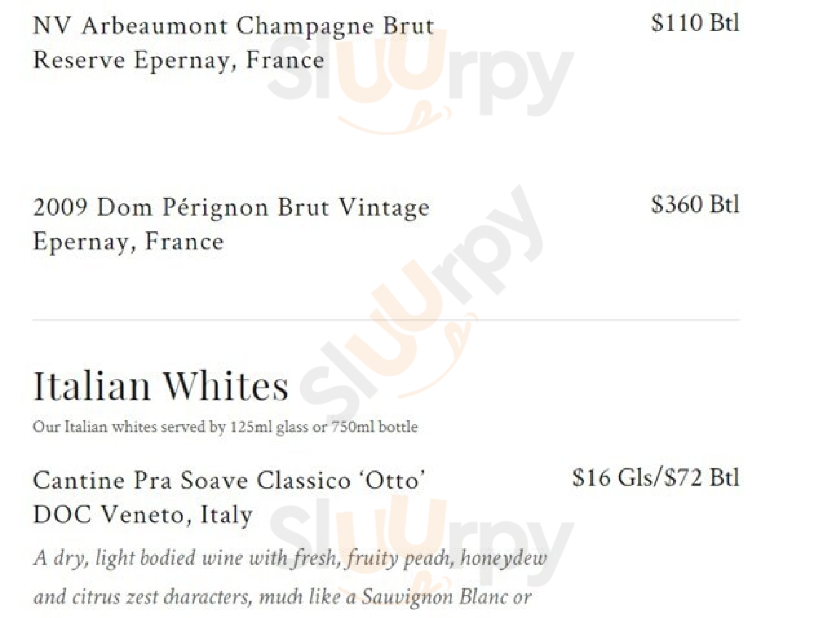Click 'Epernay, France' under the Dom Pérignon

tap(128, 242)
